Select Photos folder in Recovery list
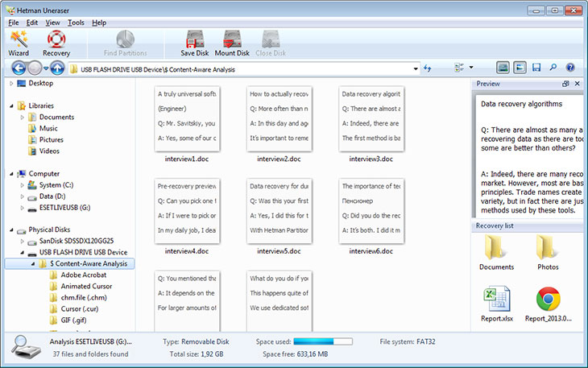Screen dimensions: 588x368 coord(548,251)
